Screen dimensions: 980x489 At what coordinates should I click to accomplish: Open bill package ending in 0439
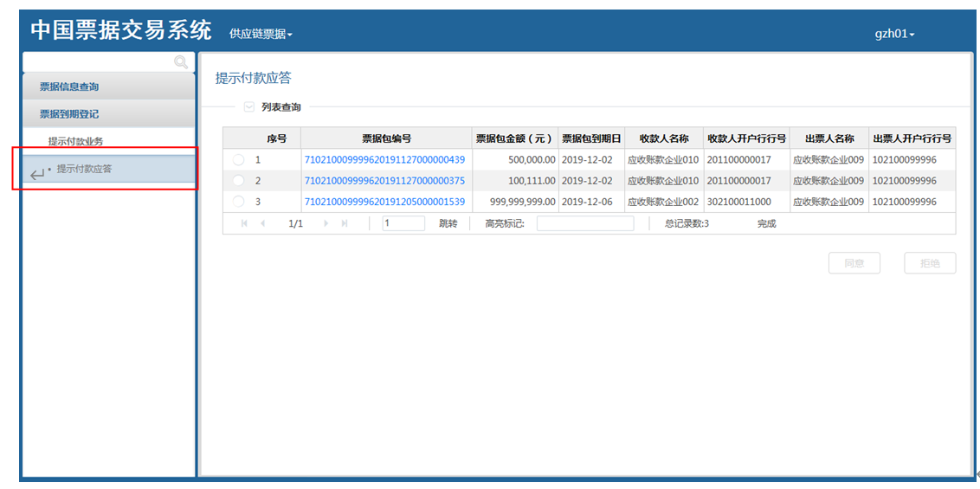(x=384, y=160)
